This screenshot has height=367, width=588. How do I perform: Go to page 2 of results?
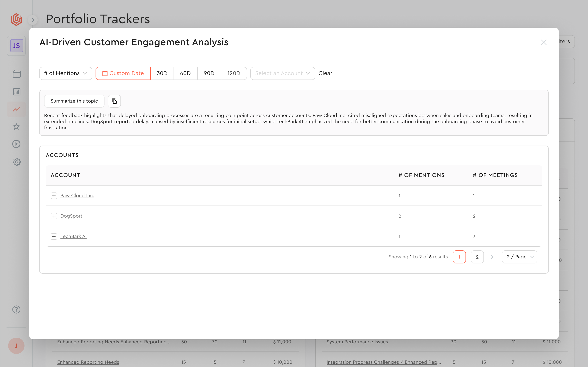point(477,257)
